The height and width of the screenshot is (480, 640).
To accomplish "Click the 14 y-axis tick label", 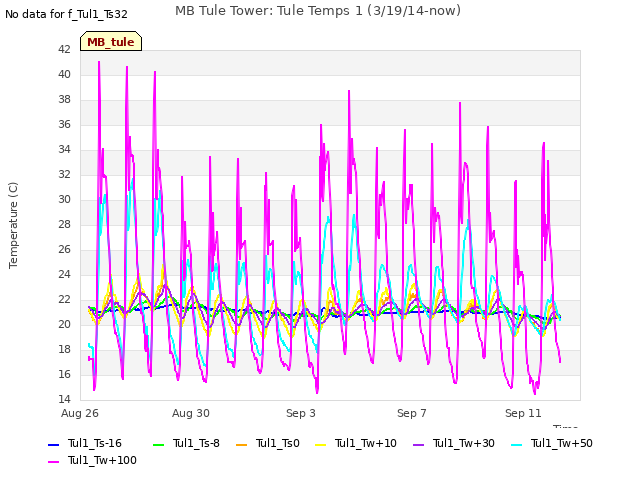I will tap(64, 399).
